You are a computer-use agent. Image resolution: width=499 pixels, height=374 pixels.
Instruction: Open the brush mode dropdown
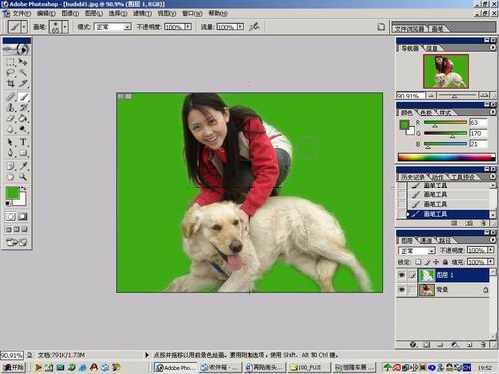click(113, 27)
